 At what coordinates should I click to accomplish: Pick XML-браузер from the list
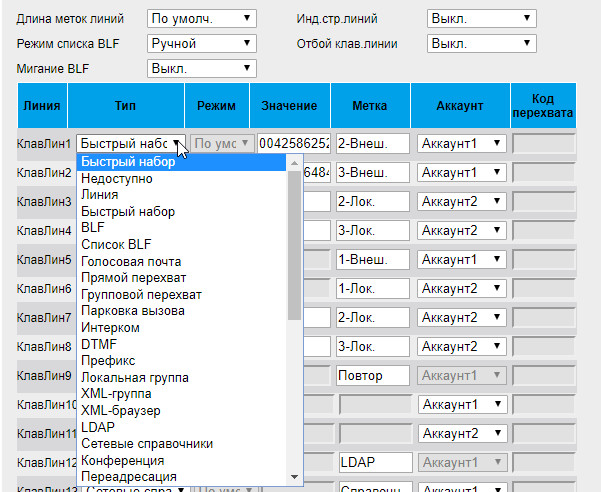(120, 410)
